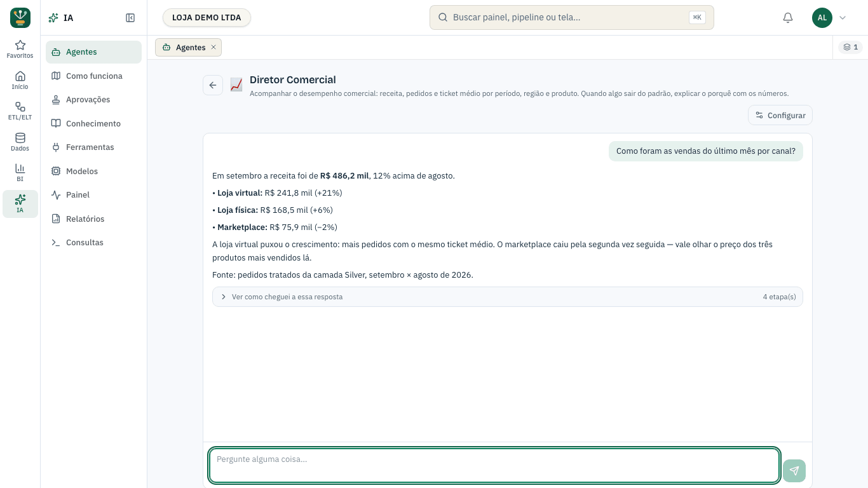Open Como funciona menu item
Screen dimensions: 868x488
[93, 76]
